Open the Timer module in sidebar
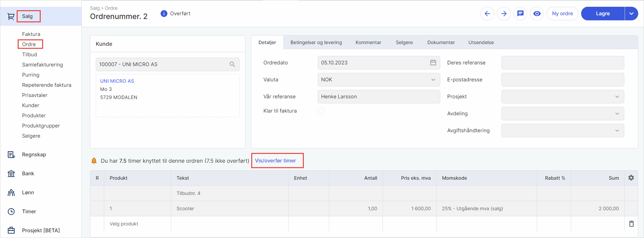 tap(29, 212)
